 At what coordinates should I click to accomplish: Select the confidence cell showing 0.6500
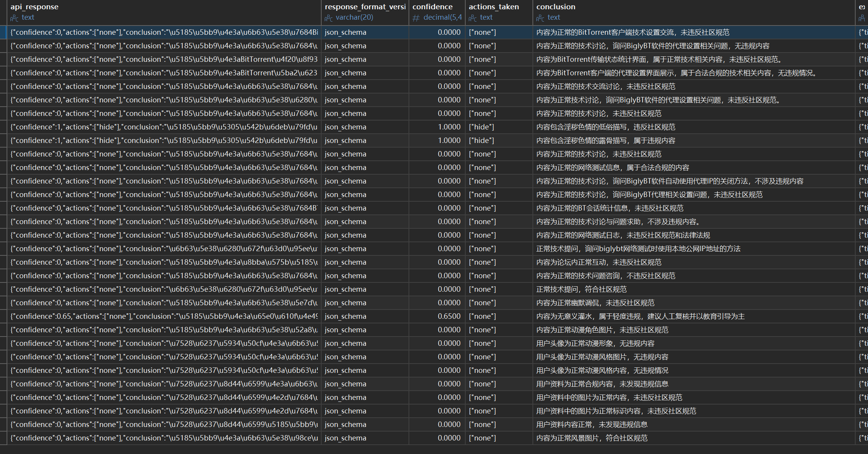[x=449, y=316]
